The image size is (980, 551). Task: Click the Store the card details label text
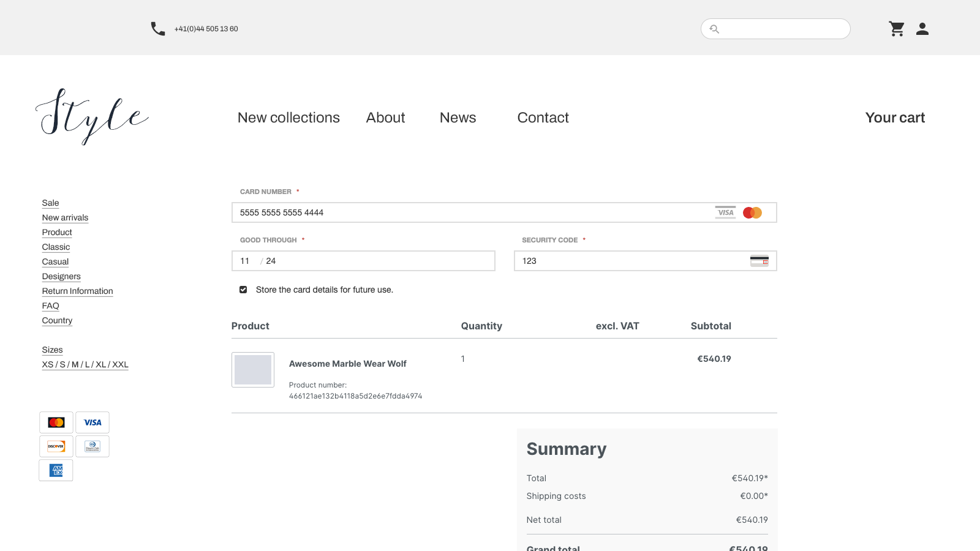[325, 290]
